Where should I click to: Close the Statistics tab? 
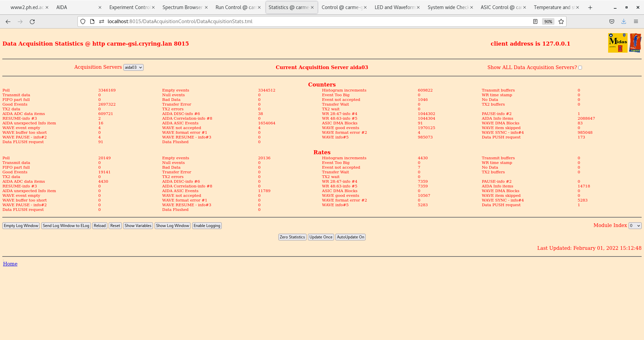pos(312,7)
